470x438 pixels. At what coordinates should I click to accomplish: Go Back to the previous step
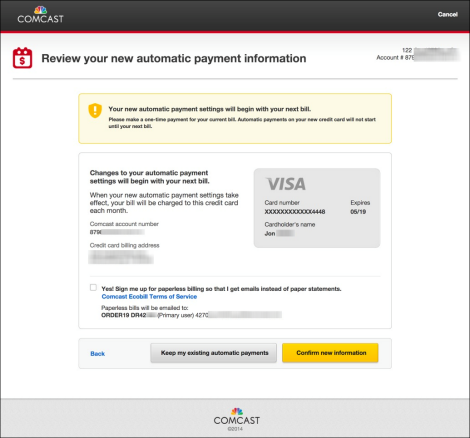coord(97,354)
